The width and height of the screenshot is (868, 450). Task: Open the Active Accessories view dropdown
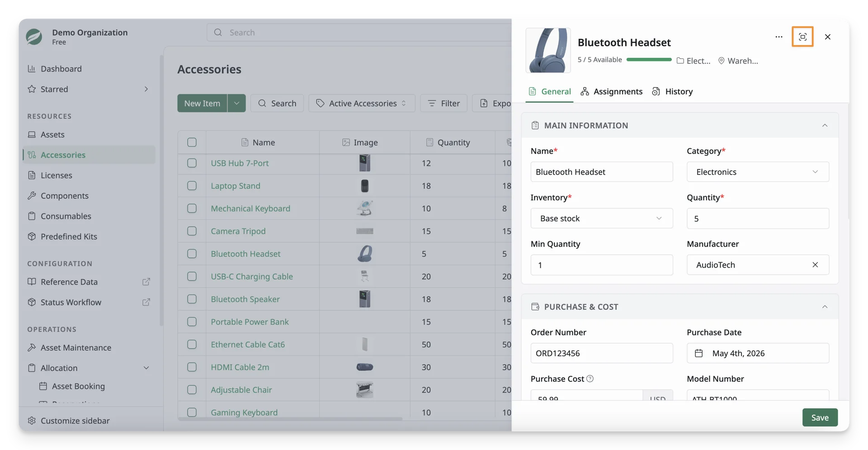click(362, 103)
